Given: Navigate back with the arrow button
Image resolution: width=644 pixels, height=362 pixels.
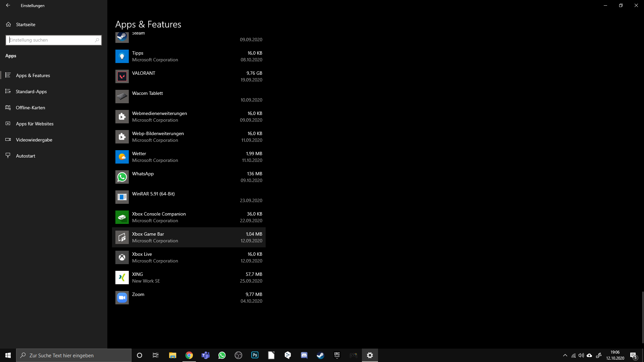Looking at the screenshot, I should pos(8,5).
